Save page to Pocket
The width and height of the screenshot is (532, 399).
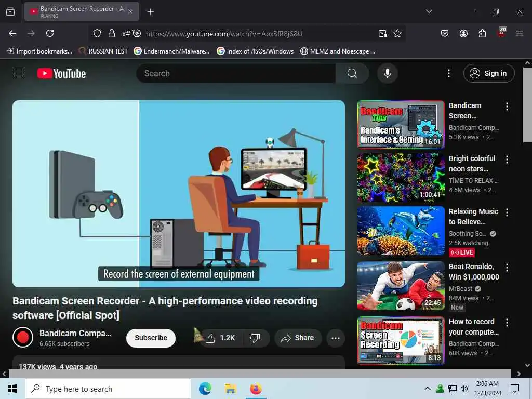coord(445,33)
